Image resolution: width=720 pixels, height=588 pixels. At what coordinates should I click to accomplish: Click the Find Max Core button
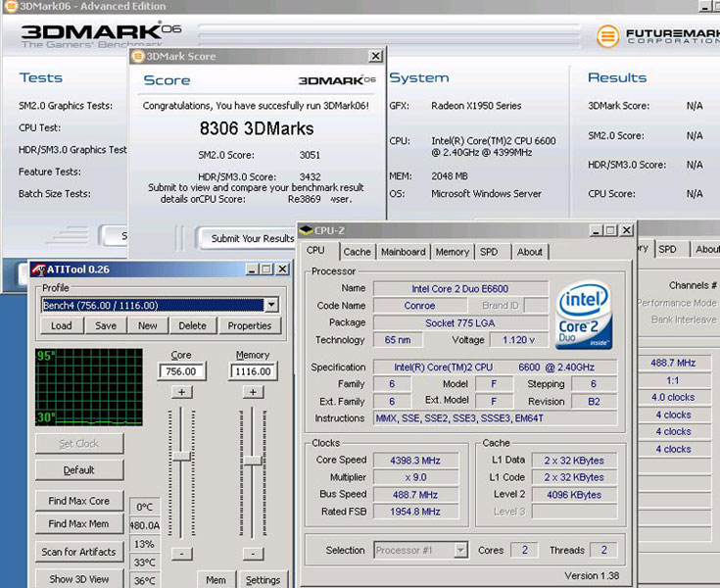(x=79, y=501)
